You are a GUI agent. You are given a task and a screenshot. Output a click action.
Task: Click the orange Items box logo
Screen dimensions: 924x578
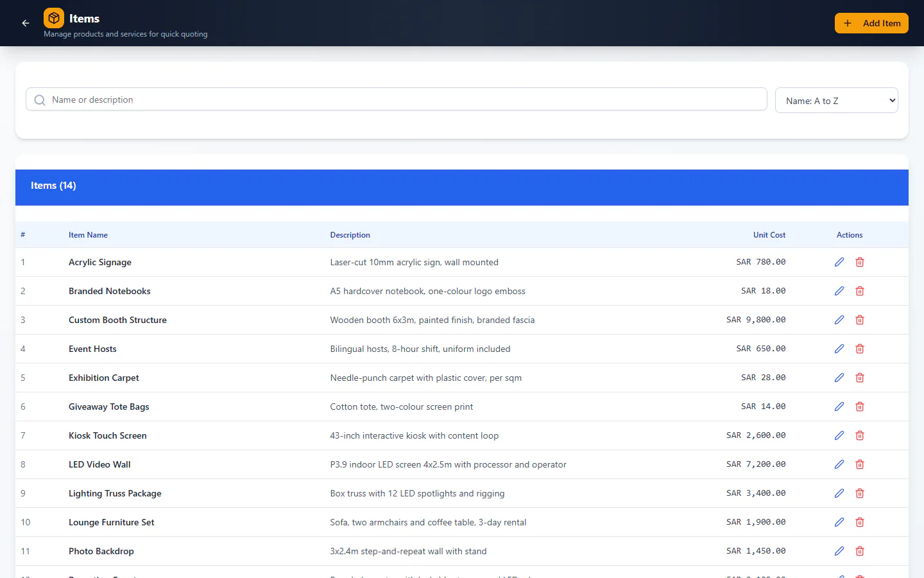tap(54, 18)
